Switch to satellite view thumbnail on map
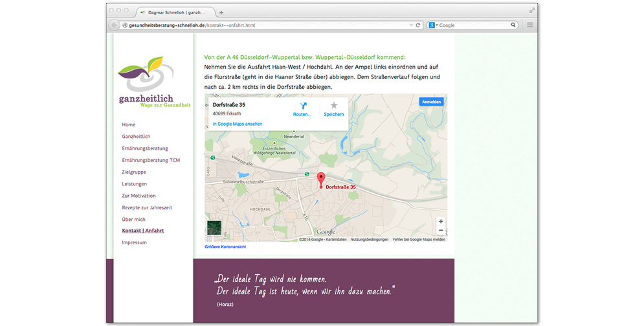 pos(214,227)
